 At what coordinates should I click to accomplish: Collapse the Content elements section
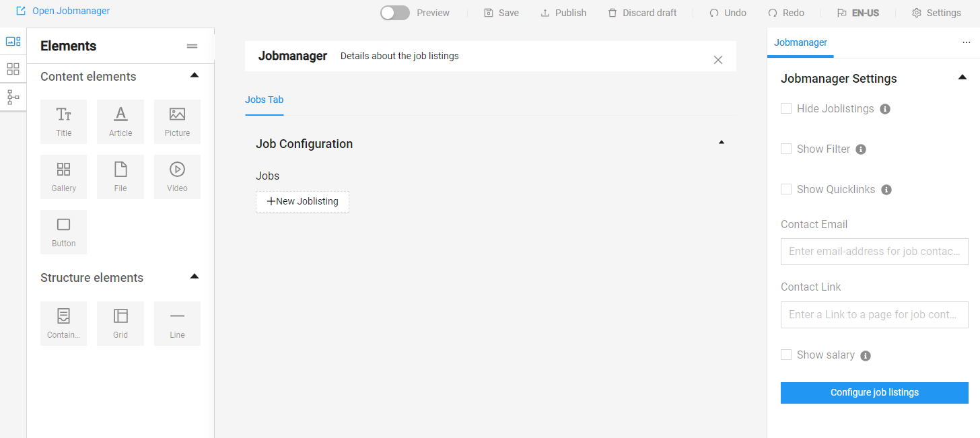click(x=195, y=75)
